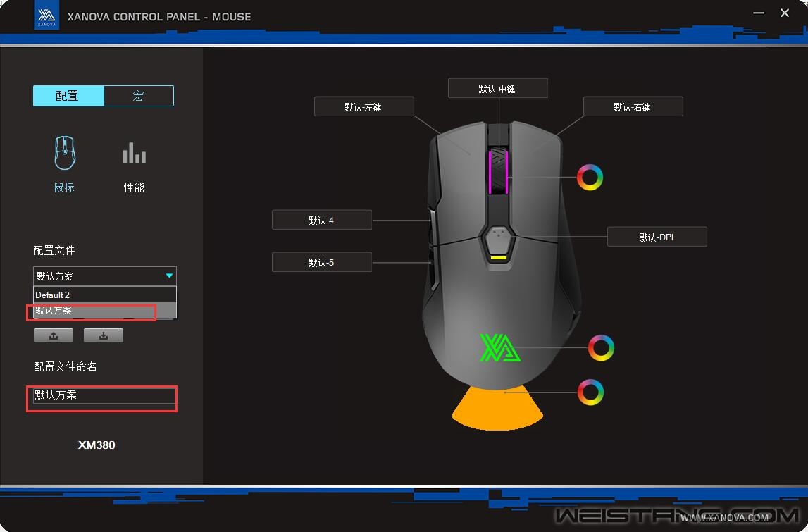808x532 pixels.
Task: Open scroll wheel lighting color wheel
Action: (590, 177)
